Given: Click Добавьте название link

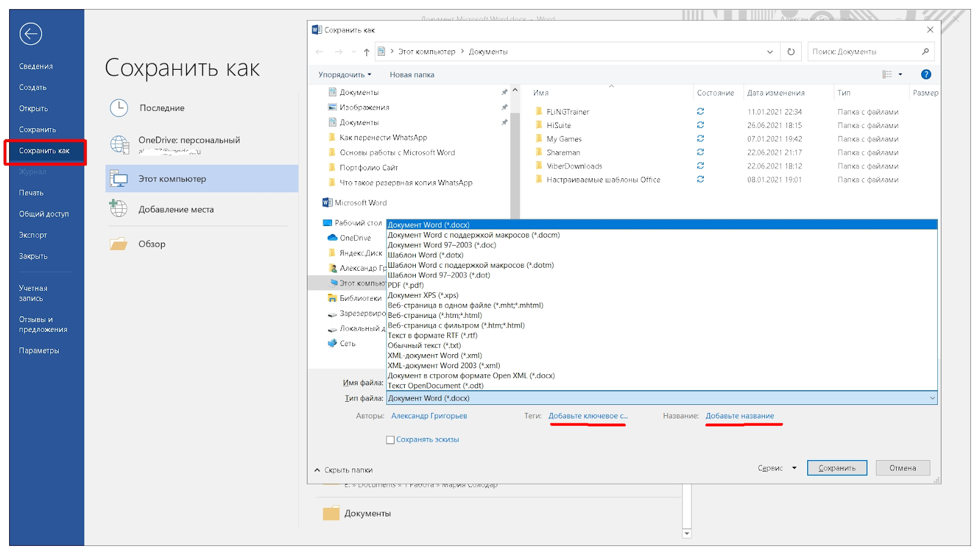Looking at the screenshot, I should (x=739, y=416).
